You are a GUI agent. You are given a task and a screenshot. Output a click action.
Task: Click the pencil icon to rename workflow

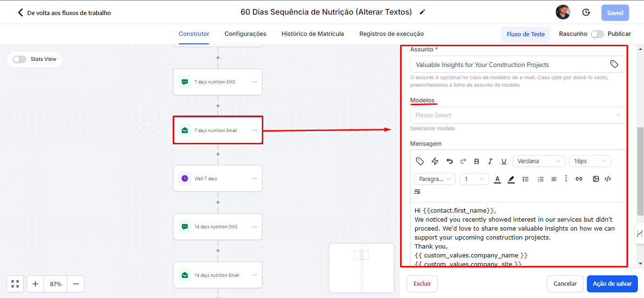pyautogui.click(x=422, y=12)
